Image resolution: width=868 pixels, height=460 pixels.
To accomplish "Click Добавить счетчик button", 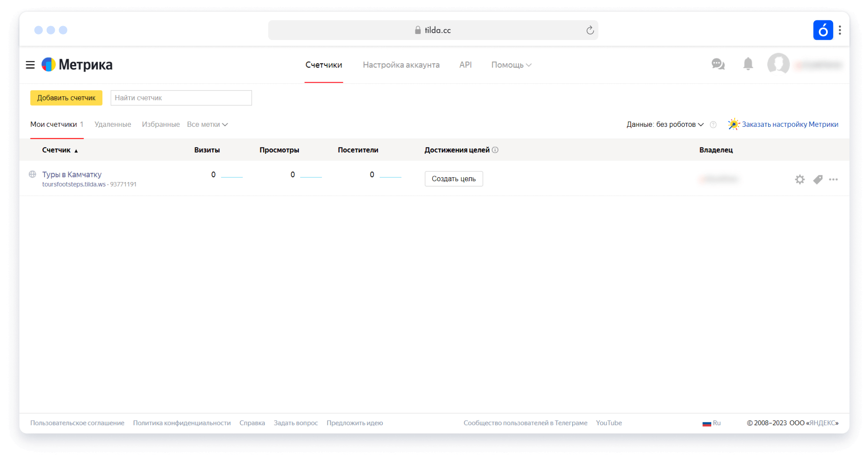I will pyautogui.click(x=66, y=98).
